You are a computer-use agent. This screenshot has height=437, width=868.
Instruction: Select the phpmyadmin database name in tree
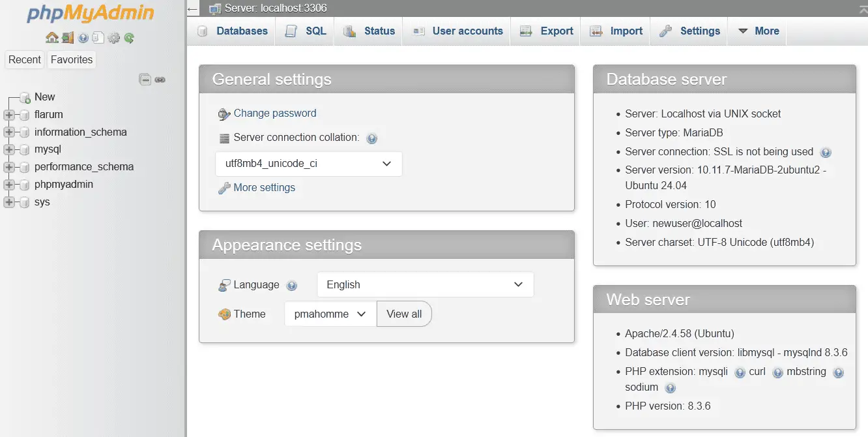[x=64, y=184]
